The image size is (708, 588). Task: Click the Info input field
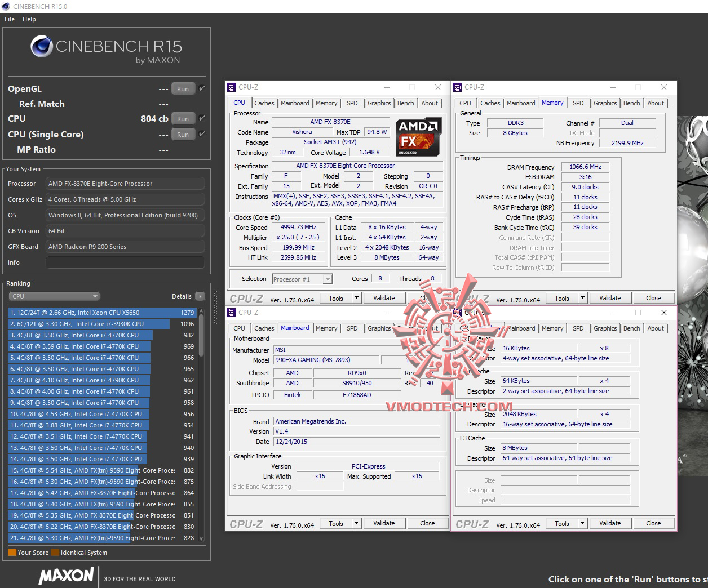(x=125, y=262)
